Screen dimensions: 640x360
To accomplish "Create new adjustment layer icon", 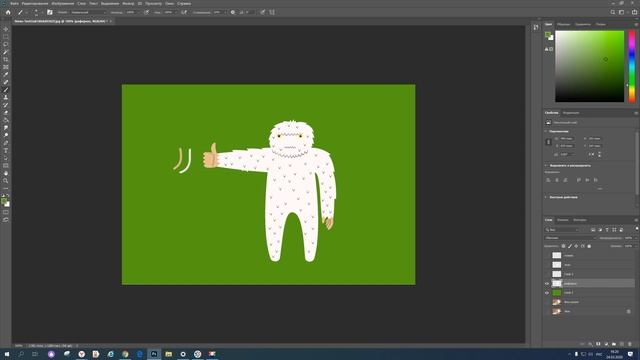I will coord(606,344).
